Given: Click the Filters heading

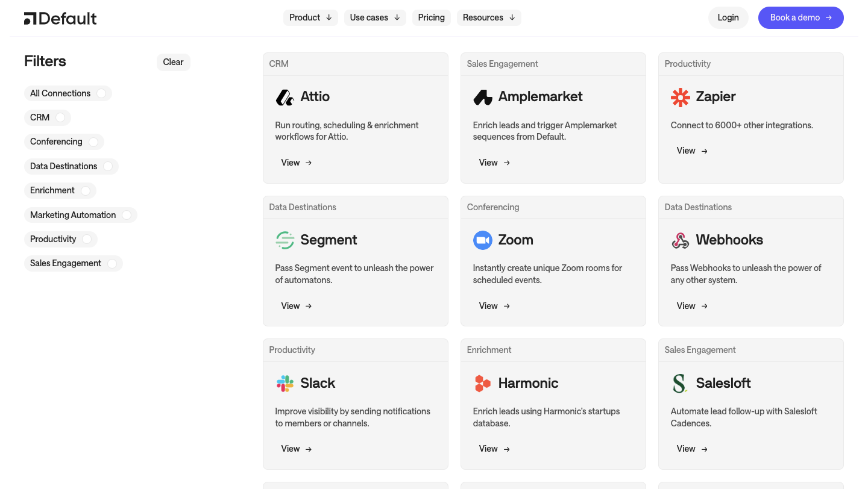Looking at the screenshot, I should coord(45,61).
